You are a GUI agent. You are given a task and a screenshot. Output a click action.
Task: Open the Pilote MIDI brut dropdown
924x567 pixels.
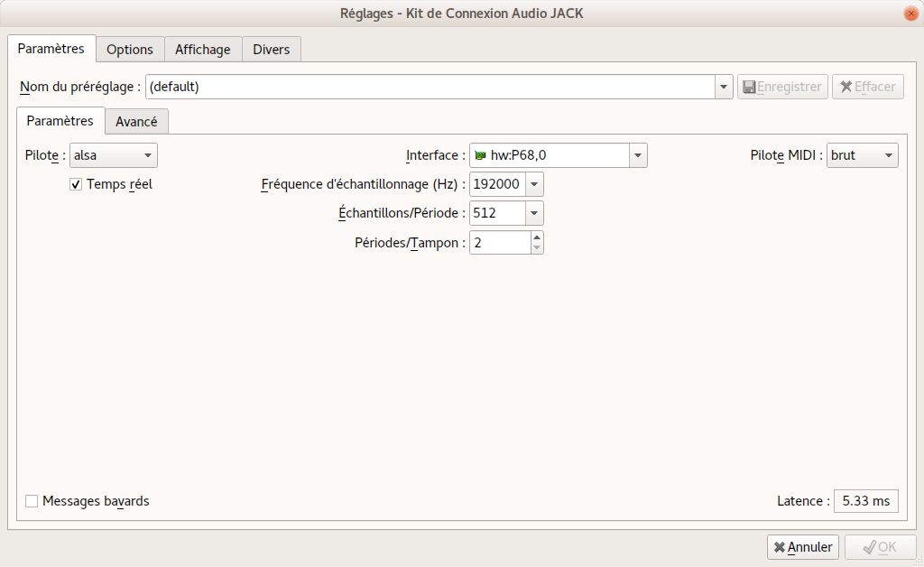tap(862, 155)
